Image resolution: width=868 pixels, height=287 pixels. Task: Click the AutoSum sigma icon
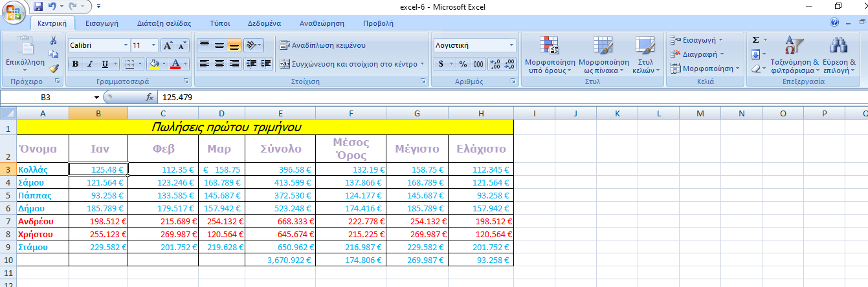[755, 40]
